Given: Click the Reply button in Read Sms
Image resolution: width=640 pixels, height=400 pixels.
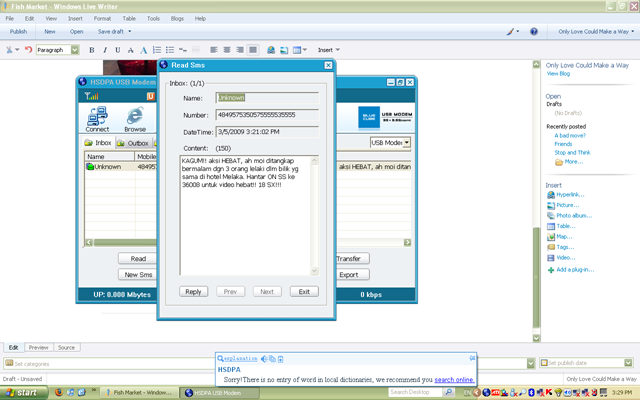Looking at the screenshot, I should coord(193,291).
